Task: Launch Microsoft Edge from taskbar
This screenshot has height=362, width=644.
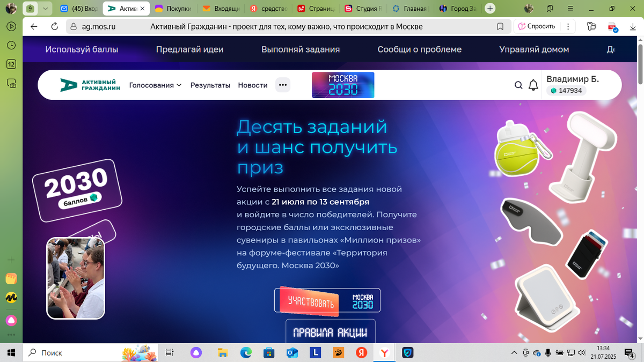Action: pyautogui.click(x=246, y=352)
